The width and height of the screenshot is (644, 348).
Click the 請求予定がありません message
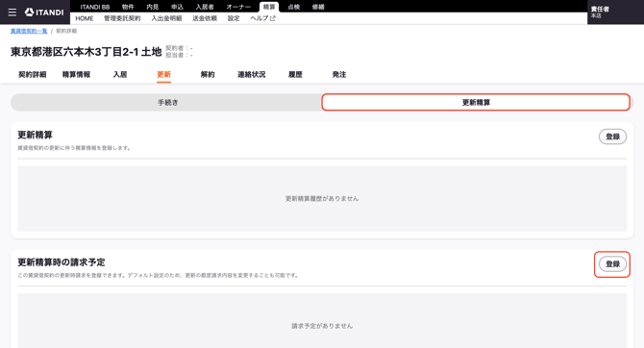[322, 326]
